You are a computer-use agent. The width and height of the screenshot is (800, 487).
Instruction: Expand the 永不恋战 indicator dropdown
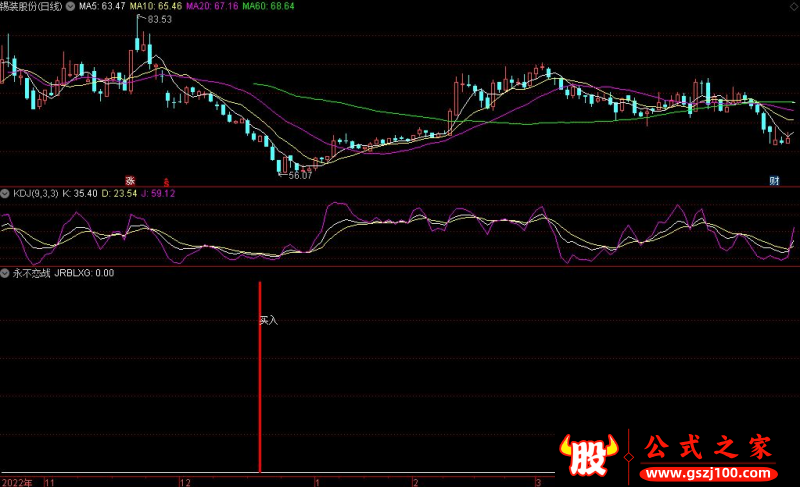tap(6, 272)
